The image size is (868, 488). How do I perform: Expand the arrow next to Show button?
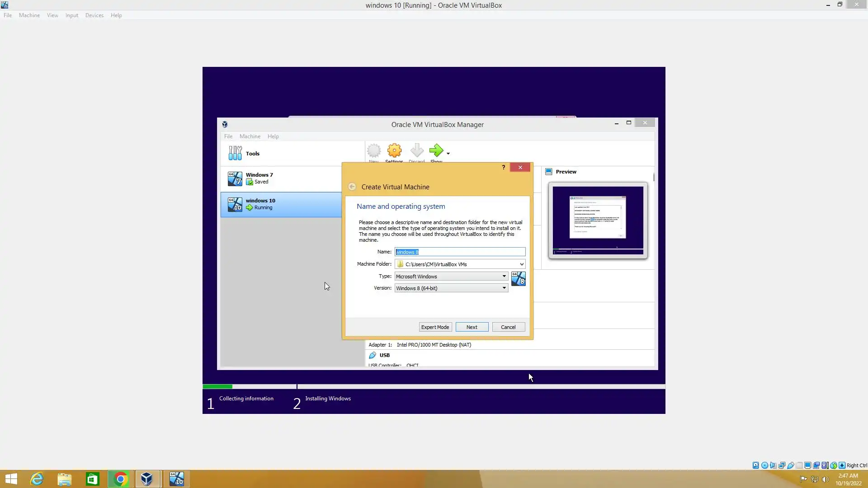click(x=448, y=154)
